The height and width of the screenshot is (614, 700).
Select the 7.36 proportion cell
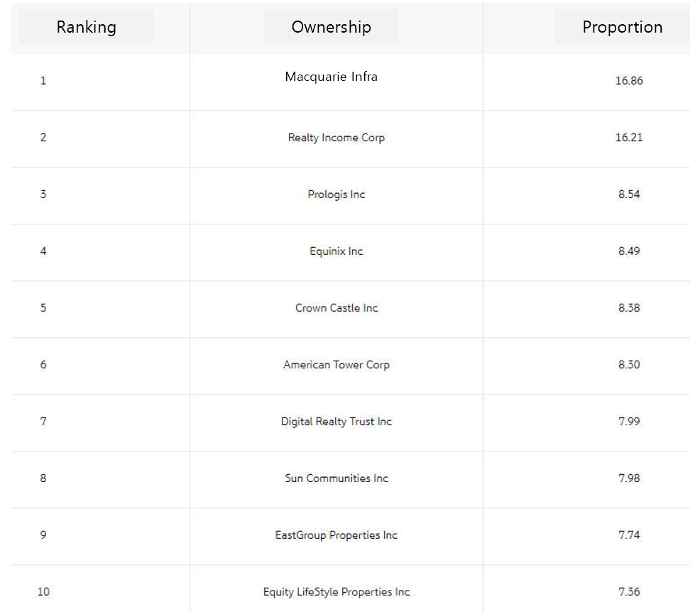tap(629, 592)
